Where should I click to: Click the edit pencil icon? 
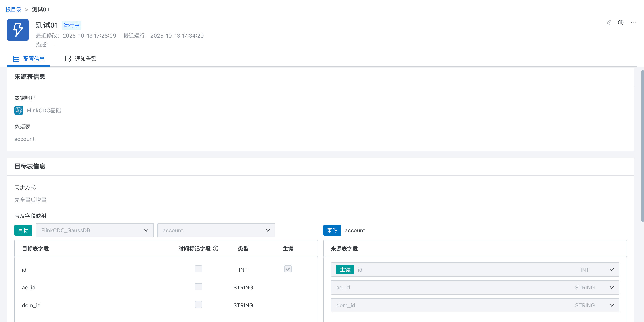pos(608,23)
